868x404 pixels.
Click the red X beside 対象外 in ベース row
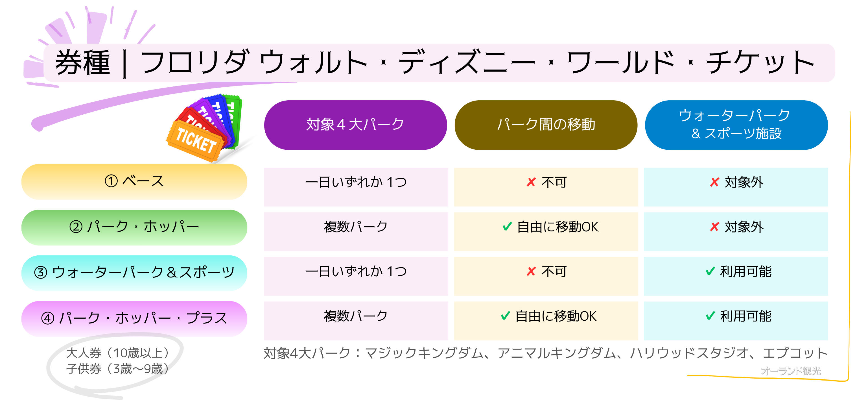714,183
